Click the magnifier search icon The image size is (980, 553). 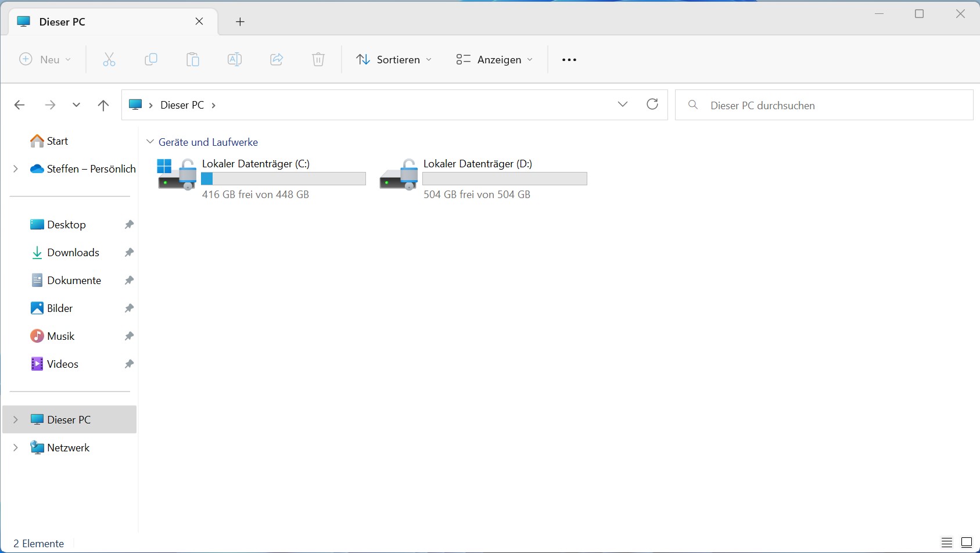(692, 105)
